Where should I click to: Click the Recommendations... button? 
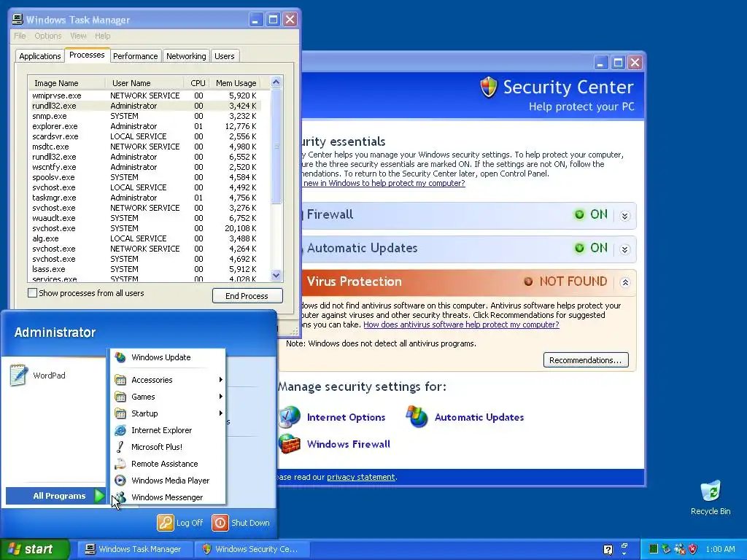pos(586,360)
